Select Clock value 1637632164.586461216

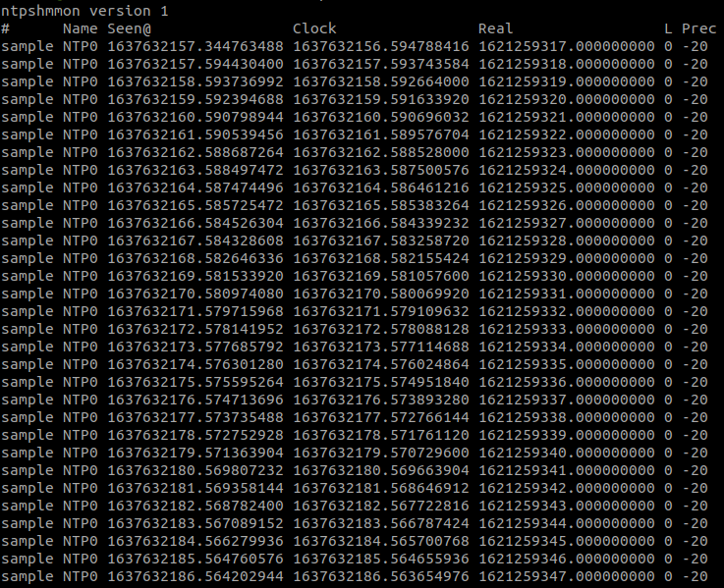tap(381, 187)
